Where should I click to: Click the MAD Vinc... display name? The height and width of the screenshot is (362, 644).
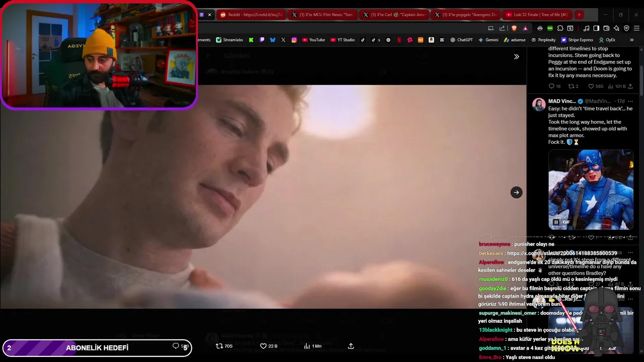tap(561, 101)
